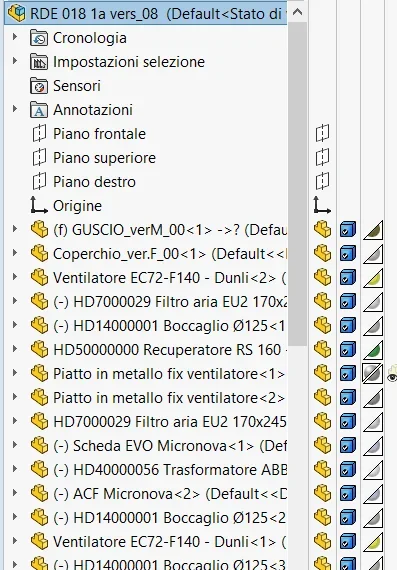Click HD50000000 Recuperatore part icon
The width and height of the screenshot is (397, 570).
(x=39, y=349)
